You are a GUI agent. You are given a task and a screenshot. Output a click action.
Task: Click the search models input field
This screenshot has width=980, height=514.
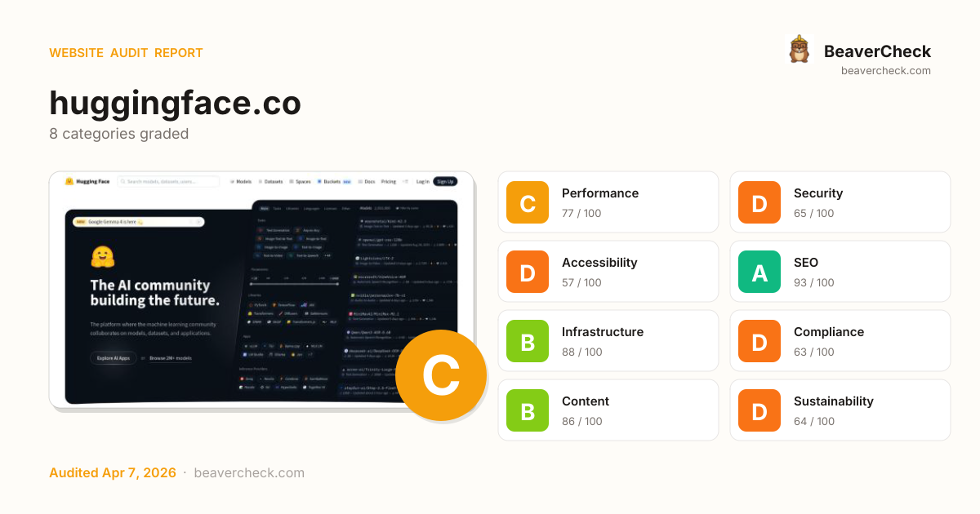pos(168,181)
